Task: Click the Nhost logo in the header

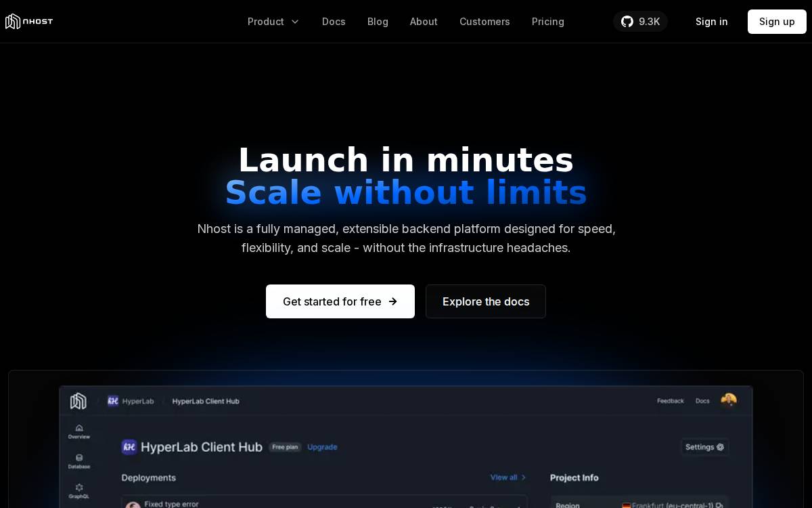Action: [29, 22]
